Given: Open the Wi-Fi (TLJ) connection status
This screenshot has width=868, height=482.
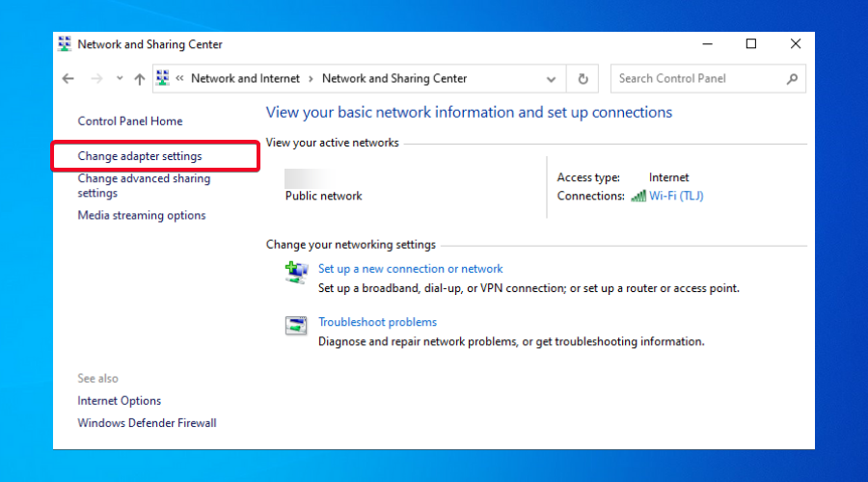Looking at the screenshot, I should click(x=676, y=196).
